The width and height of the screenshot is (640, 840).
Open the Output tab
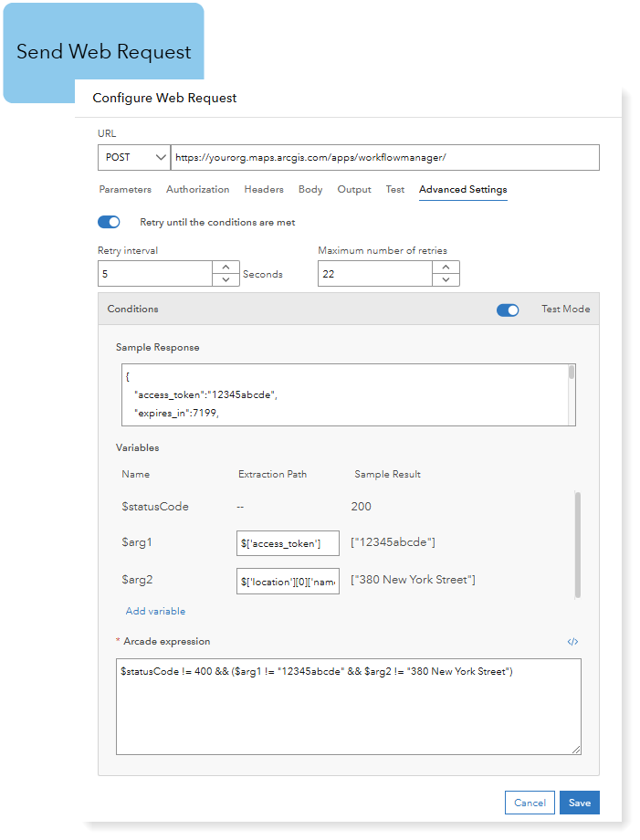pos(354,190)
